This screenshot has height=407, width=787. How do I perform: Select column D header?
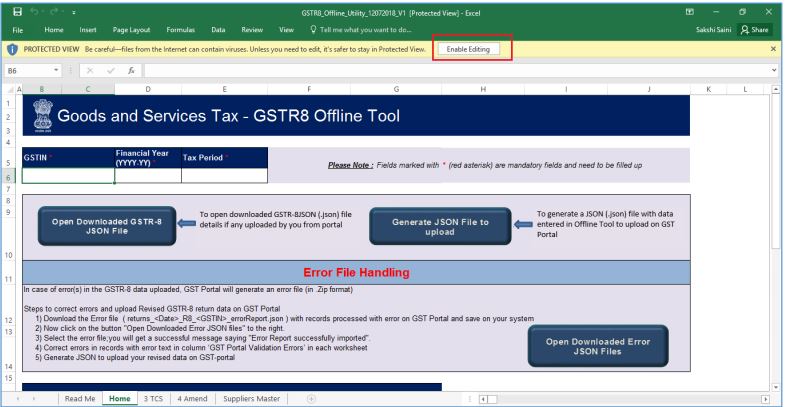point(148,89)
